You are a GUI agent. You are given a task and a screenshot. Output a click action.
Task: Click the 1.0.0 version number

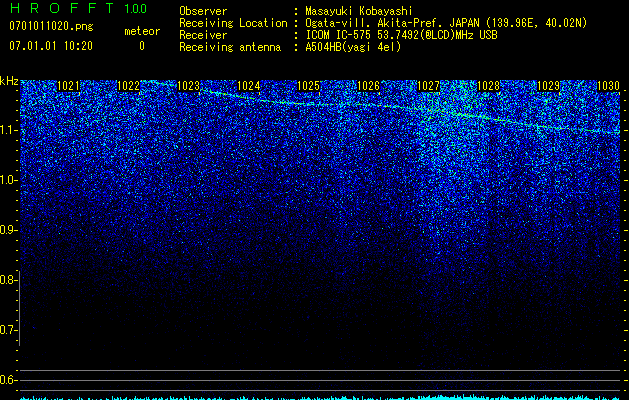(x=135, y=9)
